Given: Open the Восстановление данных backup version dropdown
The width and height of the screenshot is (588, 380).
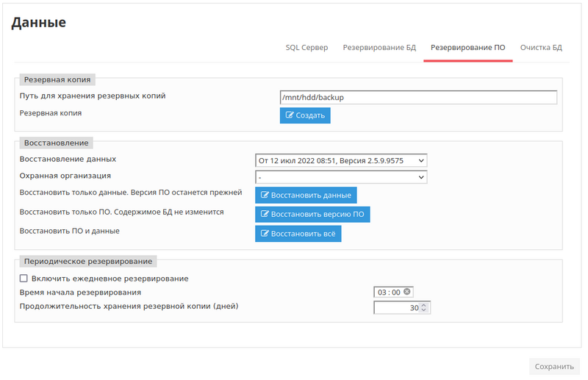Looking at the screenshot, I should pos(341,159).
